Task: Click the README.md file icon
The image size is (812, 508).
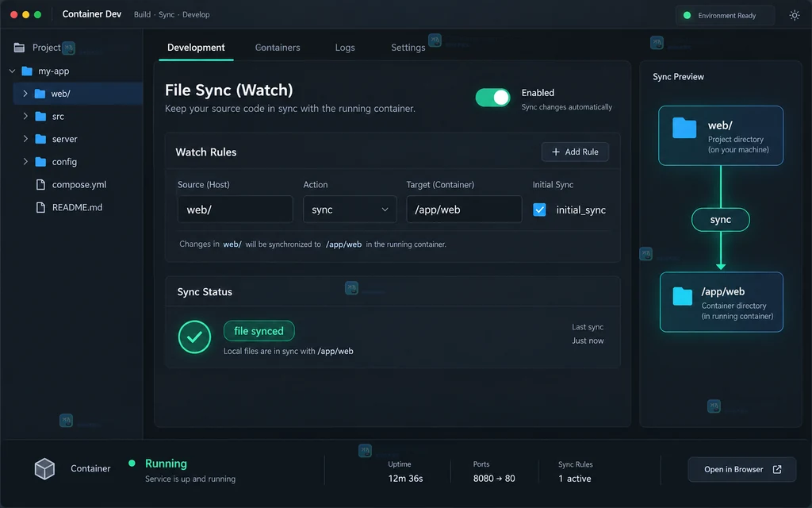Action: tap(40, 207)
